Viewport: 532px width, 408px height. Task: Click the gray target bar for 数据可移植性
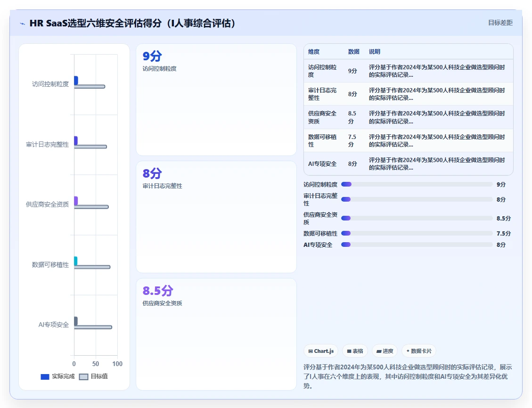92,267
